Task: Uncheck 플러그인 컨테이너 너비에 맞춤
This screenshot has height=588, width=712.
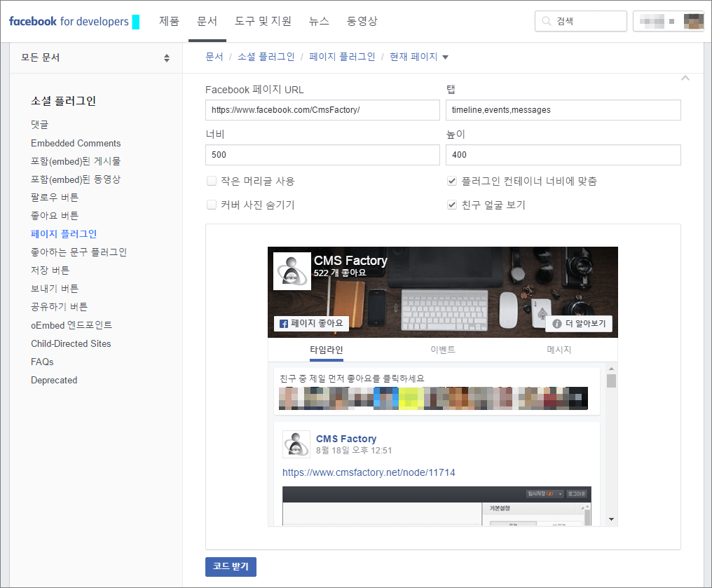Action: coord(452,182)
